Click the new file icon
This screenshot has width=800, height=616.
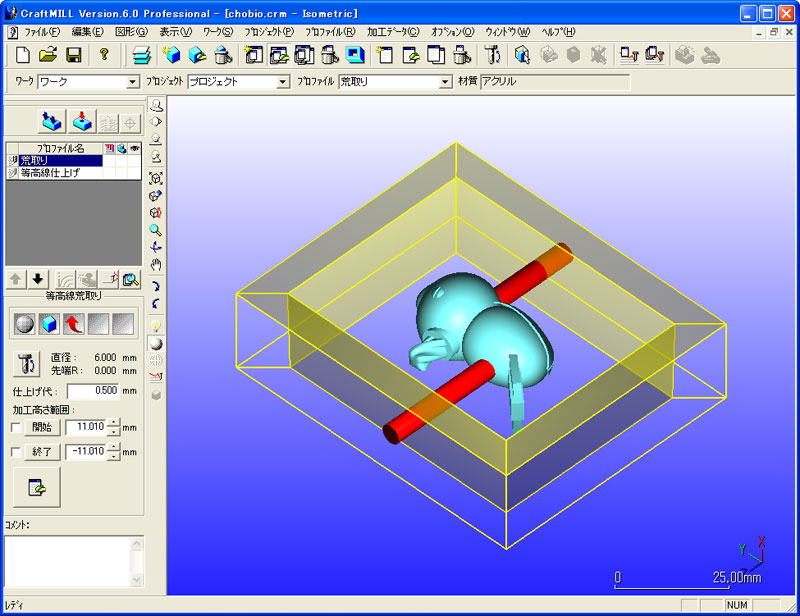coord(22,55)
